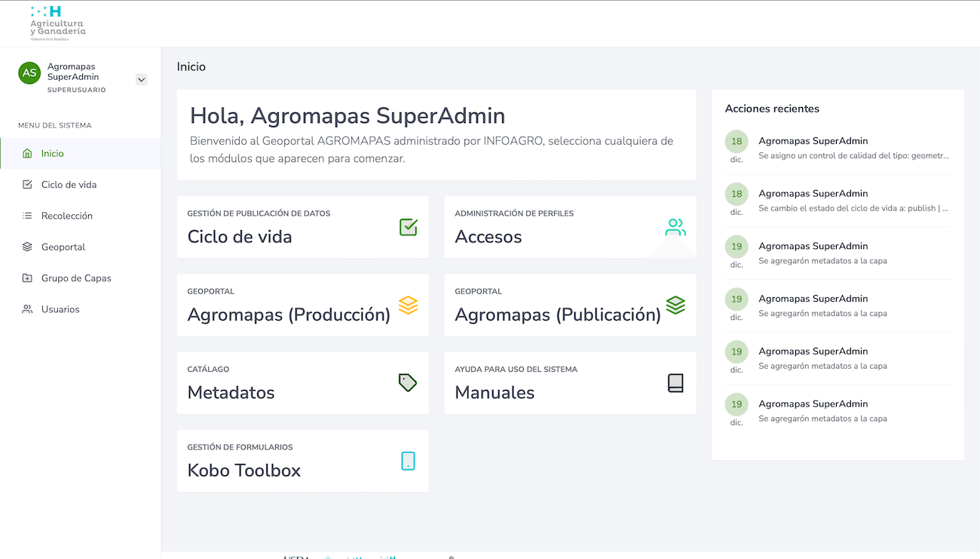Image resolution: width=980 pixels, height=559 pixels.
Task: Click the yellow layers icon on Agromapas (Producción)
Action: 408,305
